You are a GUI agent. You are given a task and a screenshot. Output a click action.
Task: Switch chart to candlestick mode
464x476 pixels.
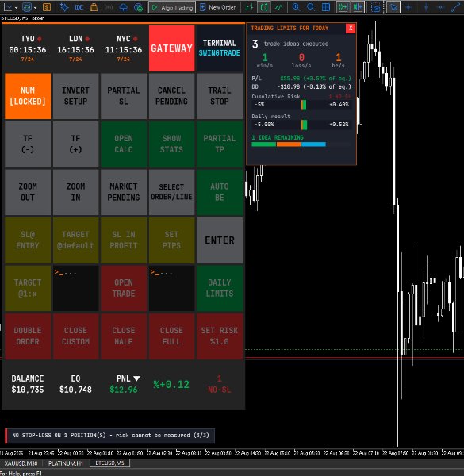(264, 7)
